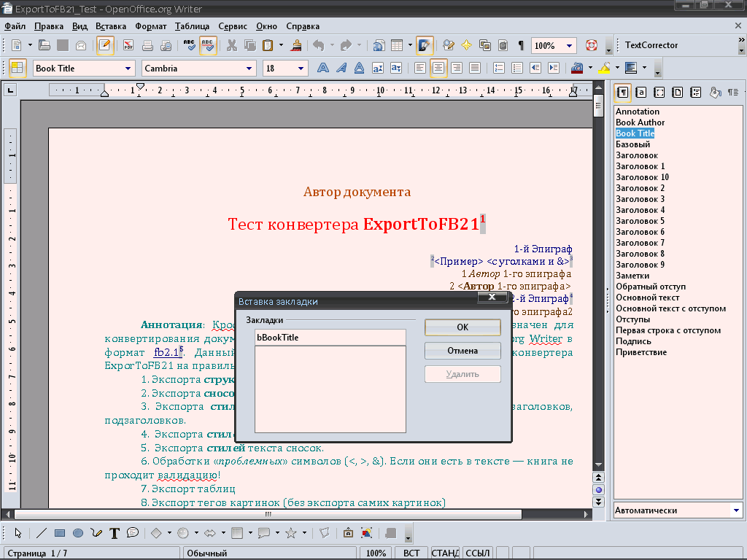Open the Вставка menu
The image size is (747, 560).
(x=111, y=26)
